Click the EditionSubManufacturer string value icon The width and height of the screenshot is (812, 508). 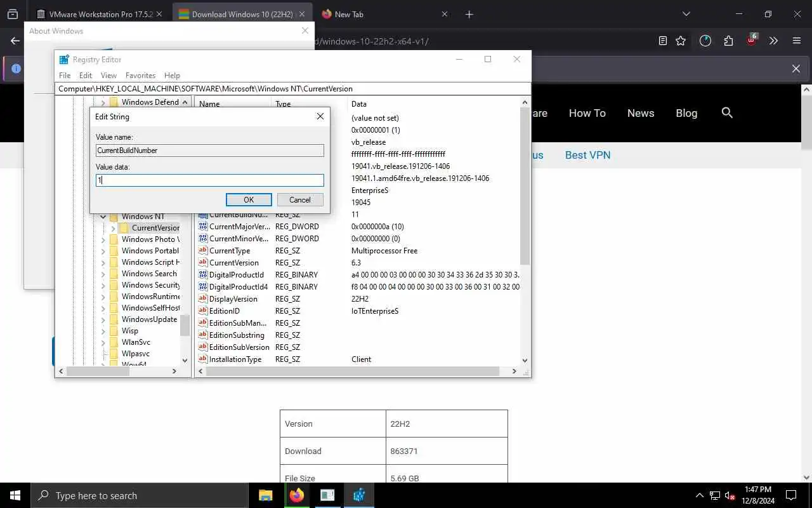pos(203,323)
